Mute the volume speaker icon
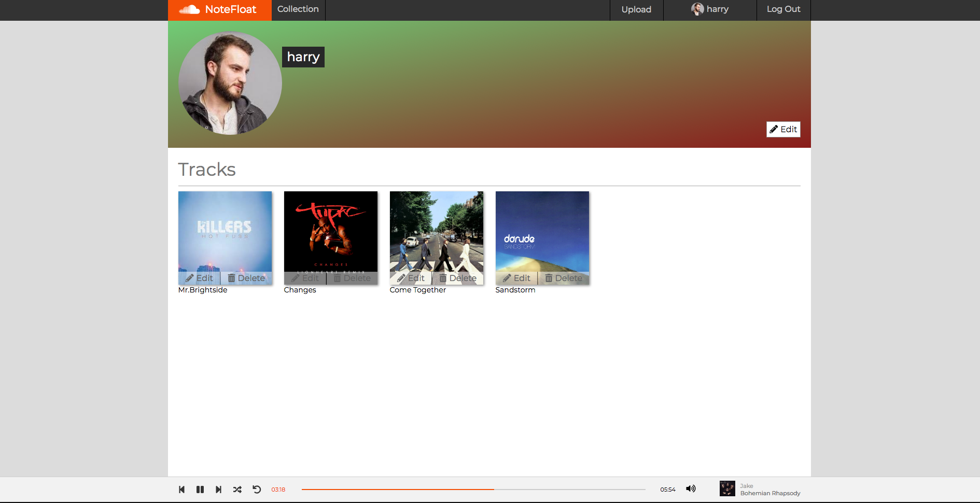 pyautogui.click(x=691, y=488)
